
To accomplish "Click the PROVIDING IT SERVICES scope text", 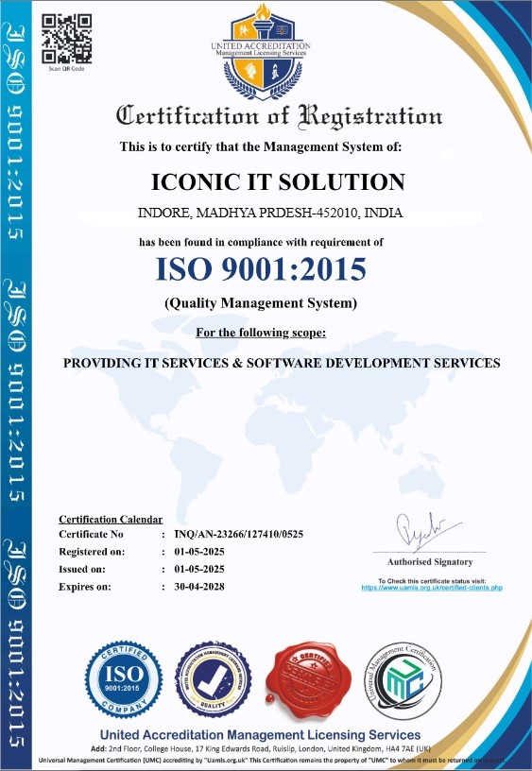I will click(282, 363).
